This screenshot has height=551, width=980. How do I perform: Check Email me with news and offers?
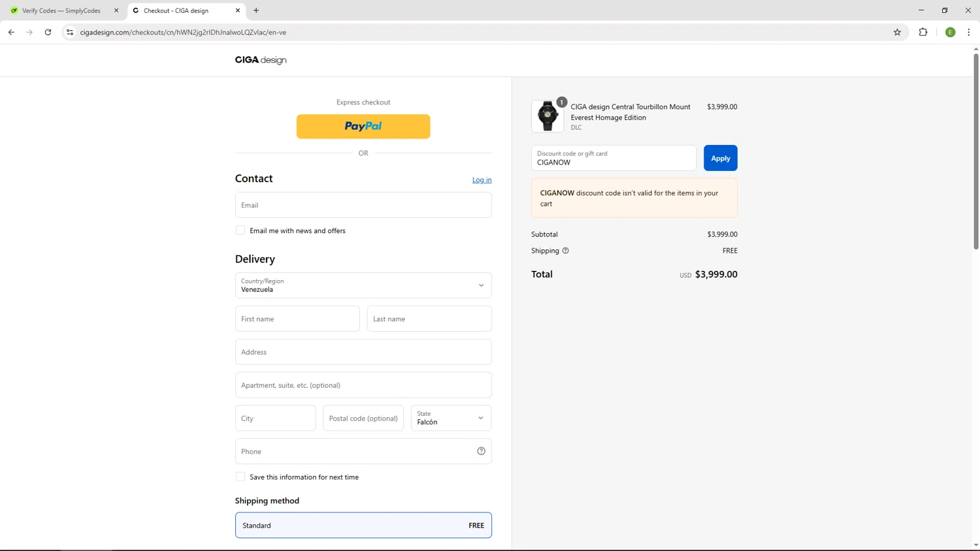[240, 230]
